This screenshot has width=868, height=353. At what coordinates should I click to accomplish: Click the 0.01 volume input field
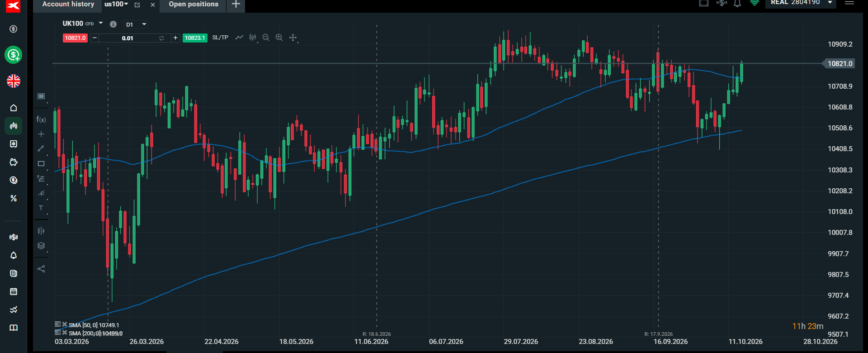(x=127, y=38)
